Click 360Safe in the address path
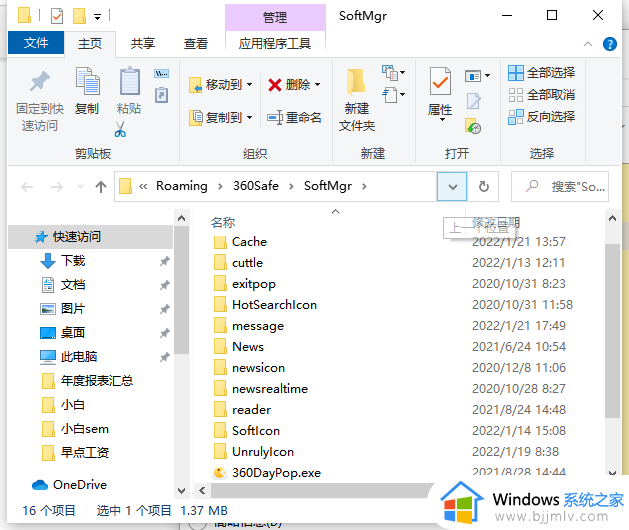629x530 pixels. coord(256,186)
